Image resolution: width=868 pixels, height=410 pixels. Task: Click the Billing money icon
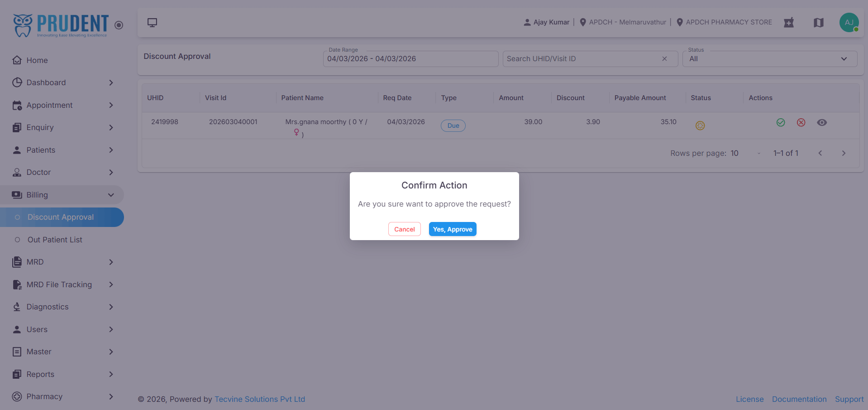point(17,195)
